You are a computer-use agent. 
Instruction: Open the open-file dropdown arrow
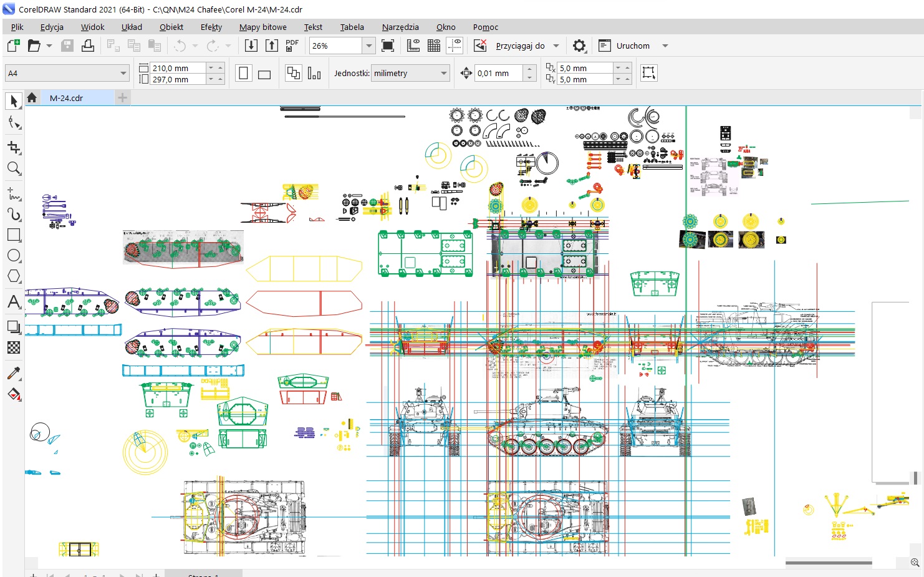49,46
